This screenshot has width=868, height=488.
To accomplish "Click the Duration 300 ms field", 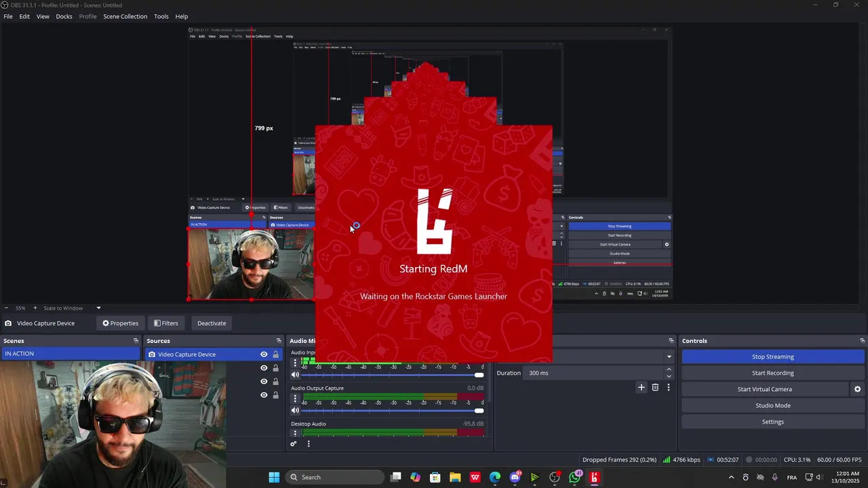I will tap(594, 373).
